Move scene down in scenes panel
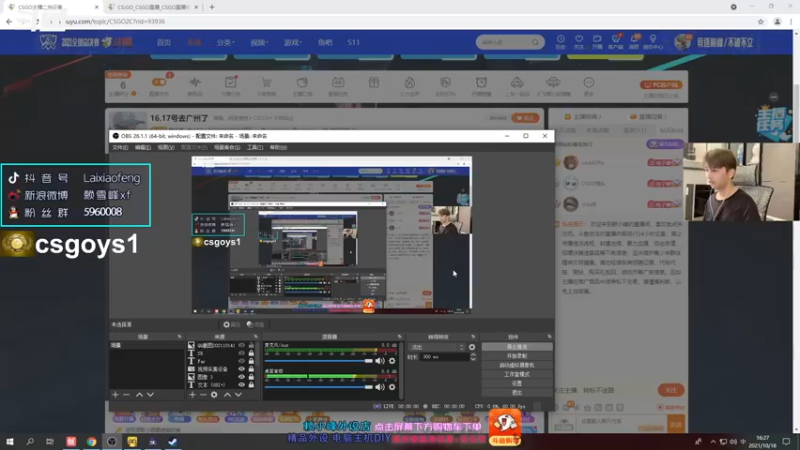The width and height of the screenshot is (800, 450). tap(150, 394)
